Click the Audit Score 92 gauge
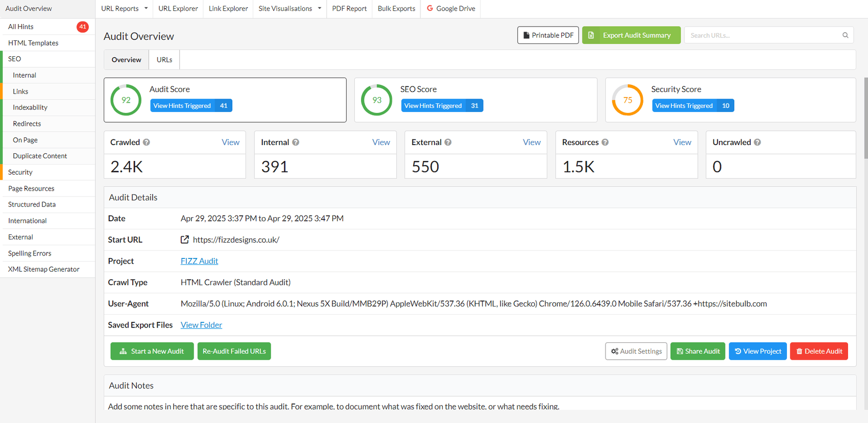 pyautogui.click(x=126, y=100)
